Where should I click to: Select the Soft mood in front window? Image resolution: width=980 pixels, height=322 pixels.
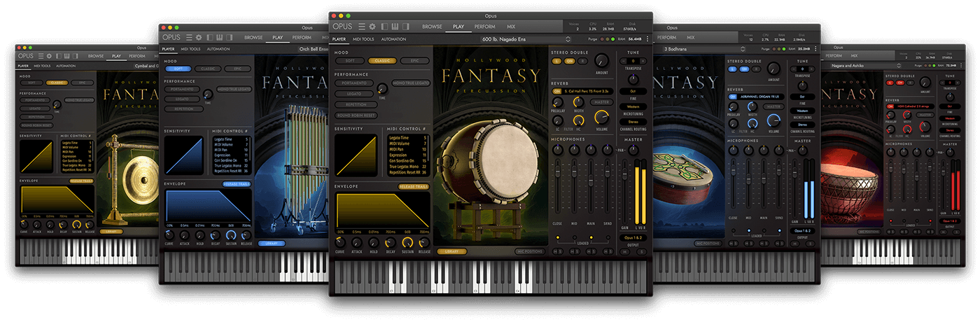point(350,61)
